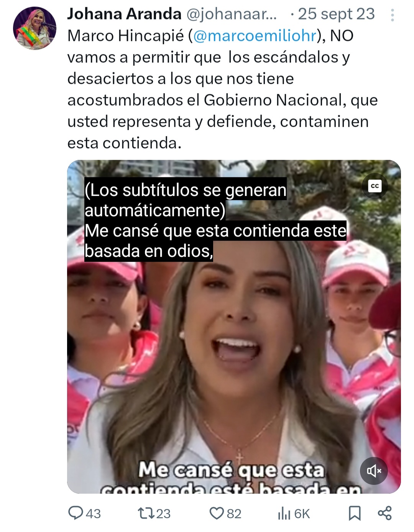Share the tweet via share icon
Image resolution: width=414 pixels, height=532 pixels.
pos(384,513)
